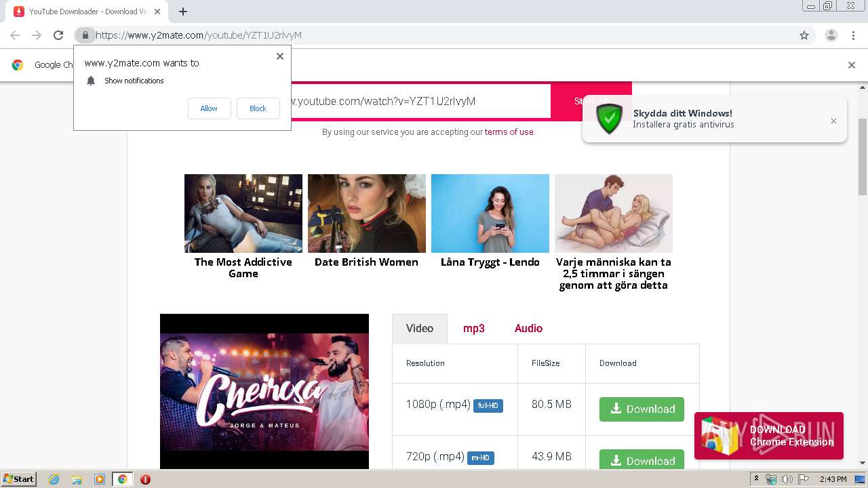Viewport: 868px width, 488px height.
Task: Open the terms of use link
Action: coord(509,132)
